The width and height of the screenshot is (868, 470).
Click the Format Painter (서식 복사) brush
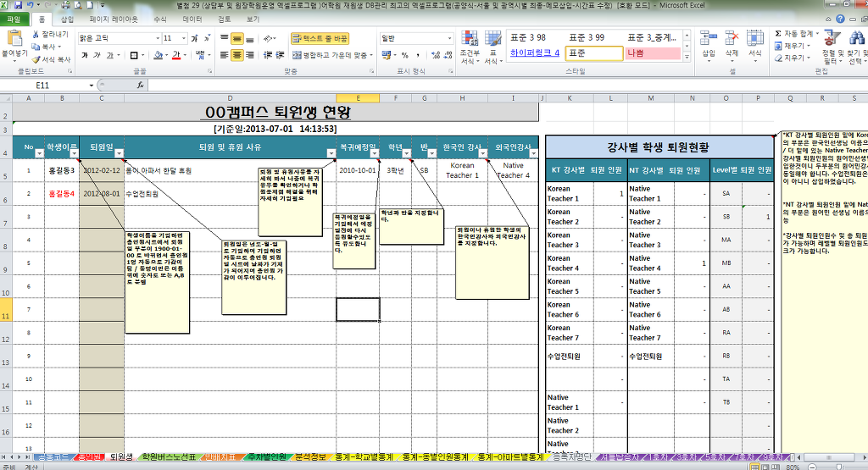[36, 59]
